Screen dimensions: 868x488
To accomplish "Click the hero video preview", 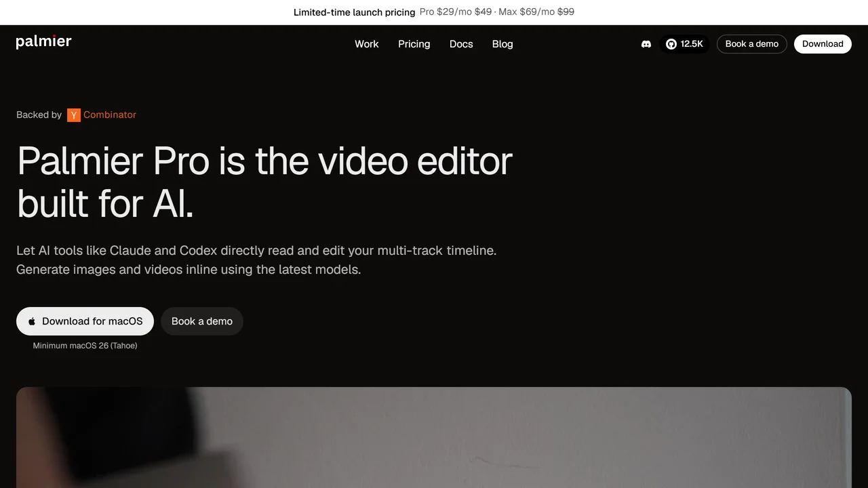I will pyautogui.click(x=434, y=437).
